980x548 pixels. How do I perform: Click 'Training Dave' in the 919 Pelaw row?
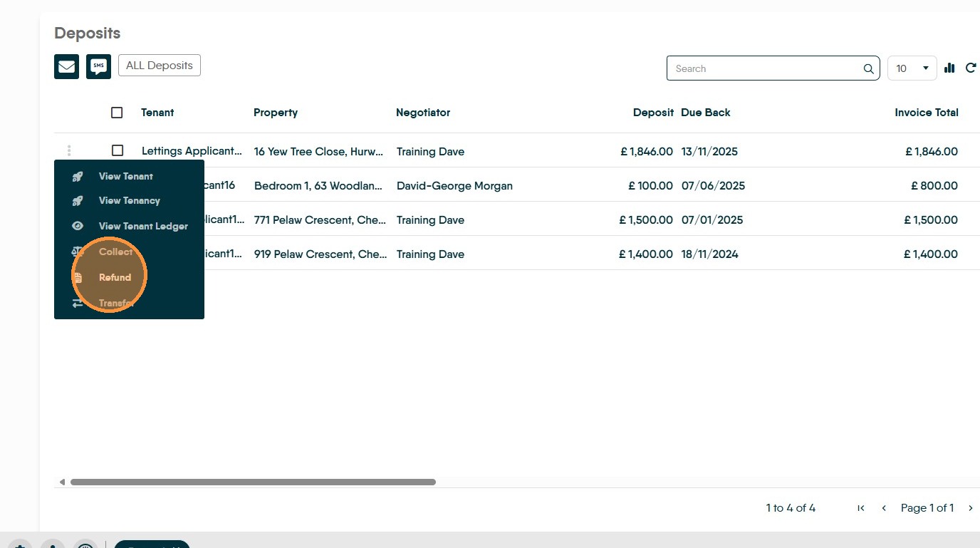point(430,254)
